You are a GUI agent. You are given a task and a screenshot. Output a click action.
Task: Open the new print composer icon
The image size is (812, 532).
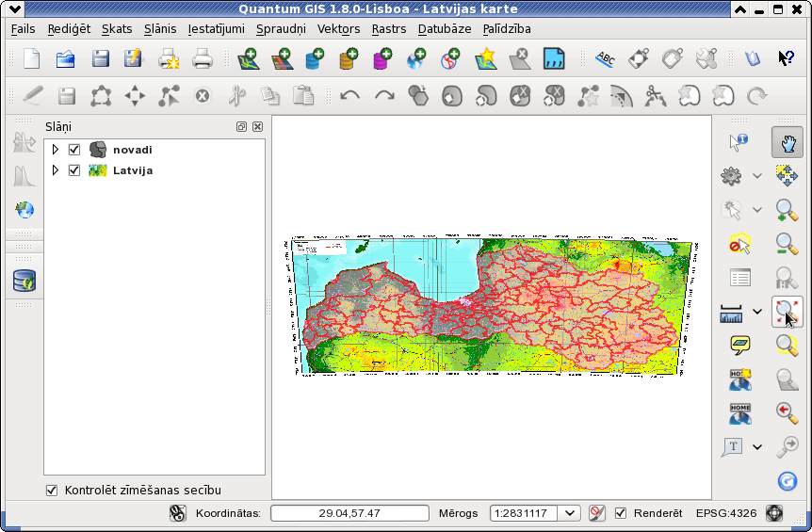(169, 58)
